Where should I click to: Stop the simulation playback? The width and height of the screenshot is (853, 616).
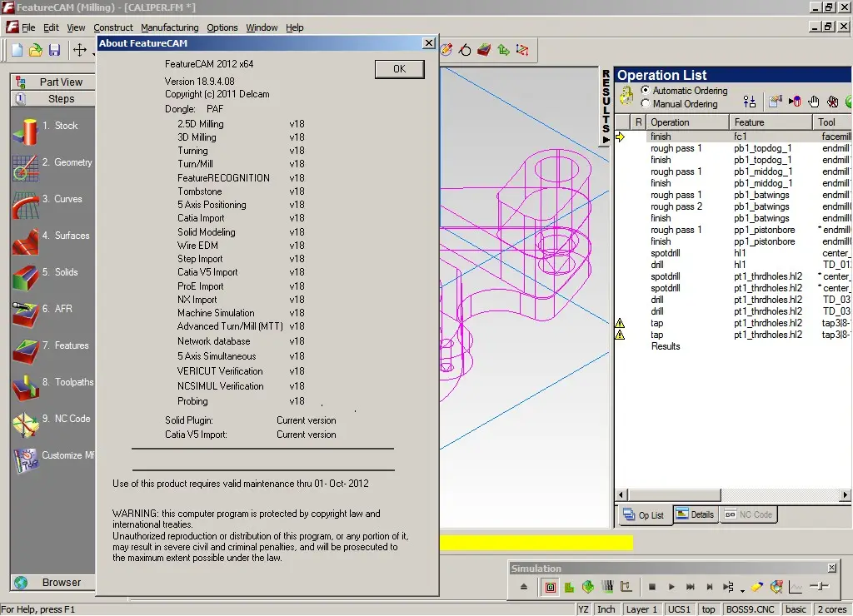(x=651, y=587)
